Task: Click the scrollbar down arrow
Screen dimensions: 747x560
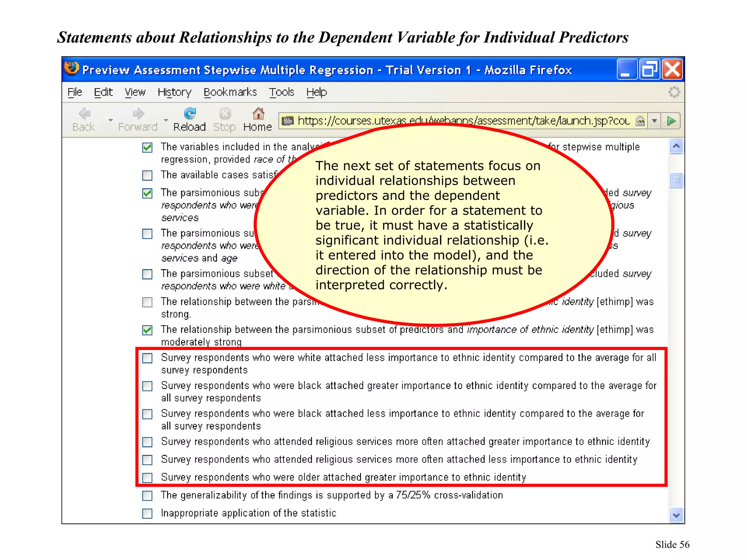Action: pos(676,516)
